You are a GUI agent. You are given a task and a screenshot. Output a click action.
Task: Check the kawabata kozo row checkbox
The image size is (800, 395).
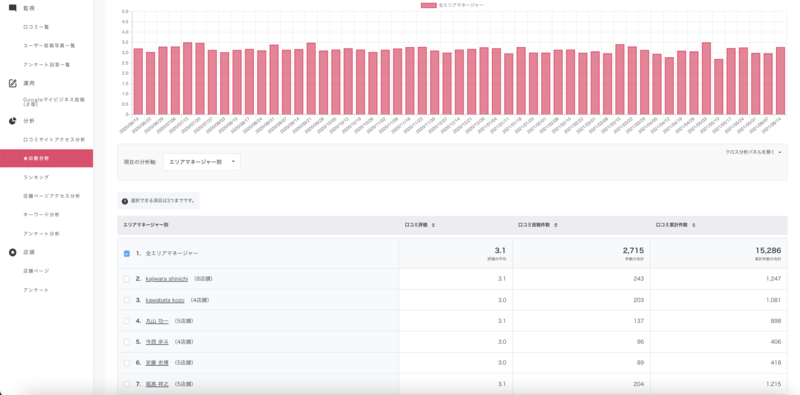pos(127,300)
